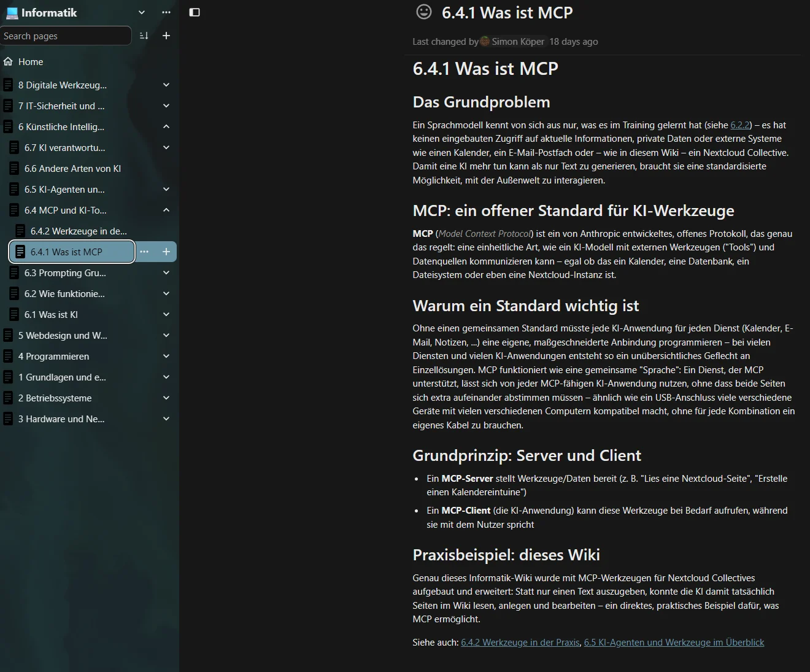Expand the 6.7 KI verantwortu... subpages
810x672 pixels.
(166, 148)
